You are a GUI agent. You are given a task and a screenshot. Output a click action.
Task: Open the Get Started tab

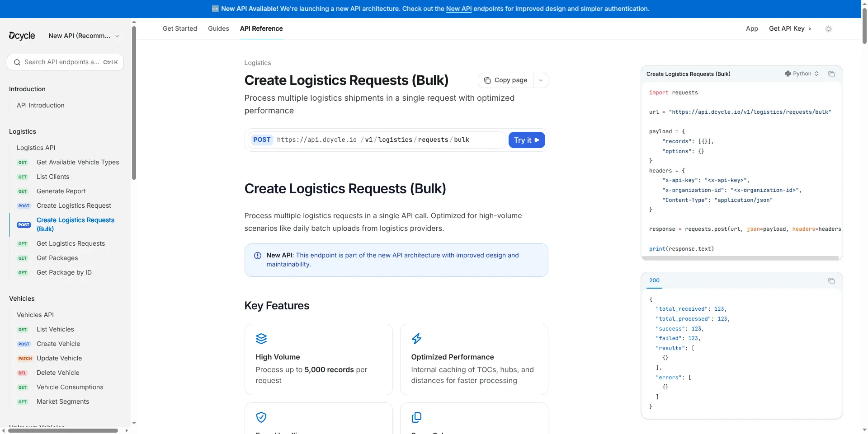click(179, 28)
